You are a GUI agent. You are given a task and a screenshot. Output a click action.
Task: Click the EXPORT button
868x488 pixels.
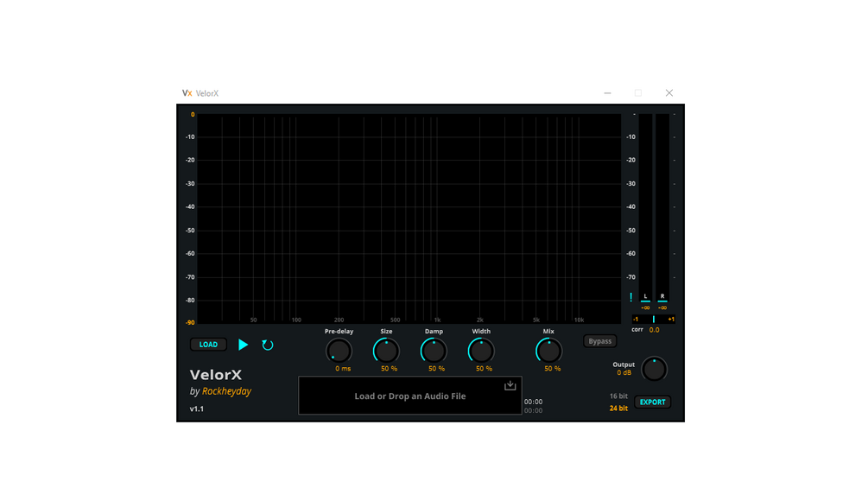click(x=653, y=402)
